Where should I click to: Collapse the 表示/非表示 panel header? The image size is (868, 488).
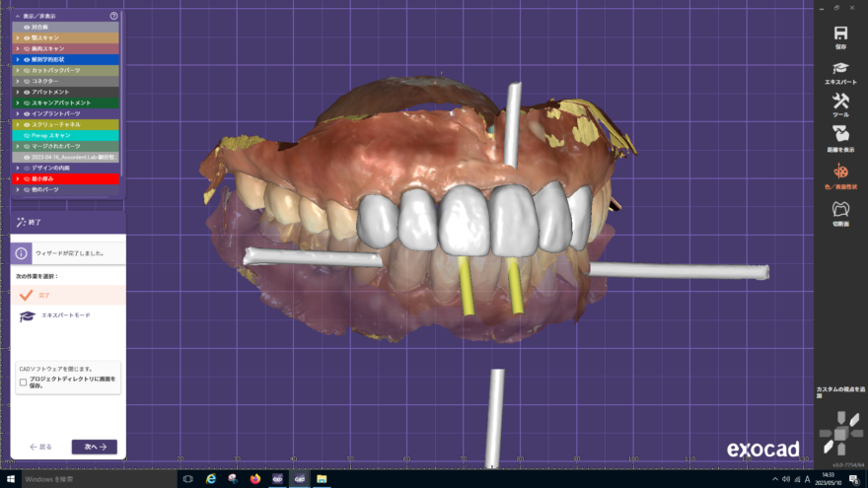point(17,16)
